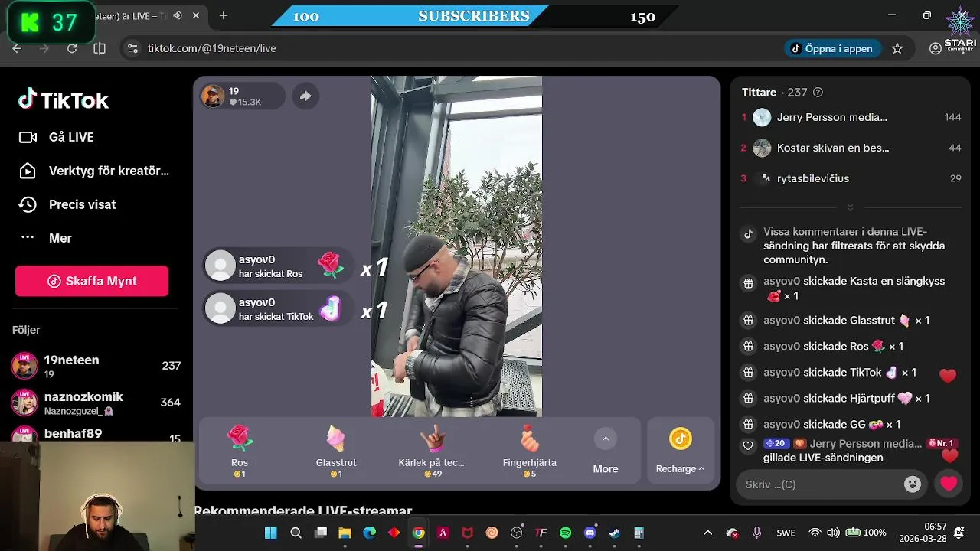Open Spotify from taskbar
The height and width of the screenshot is (551, 980).
(x=566, y=533)
